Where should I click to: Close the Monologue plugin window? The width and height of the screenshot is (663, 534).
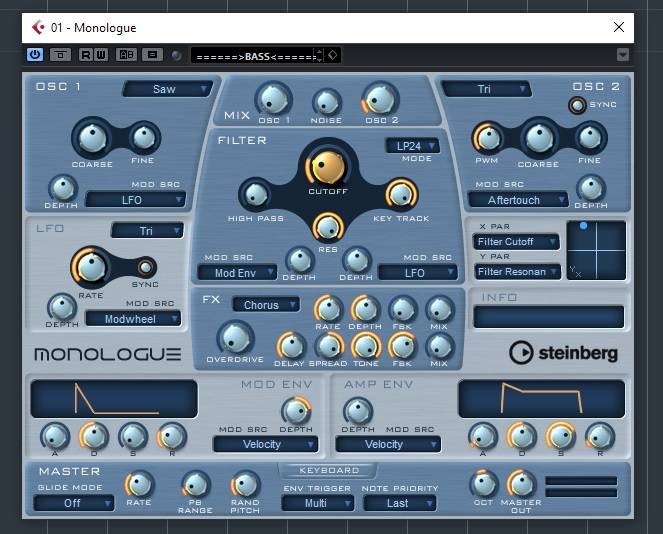[619, 27]
